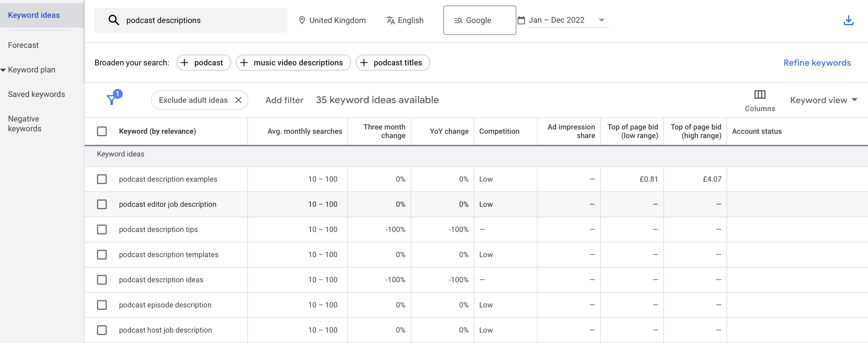
Task: Switch to the Forecast section
Action: pos(23,45)
